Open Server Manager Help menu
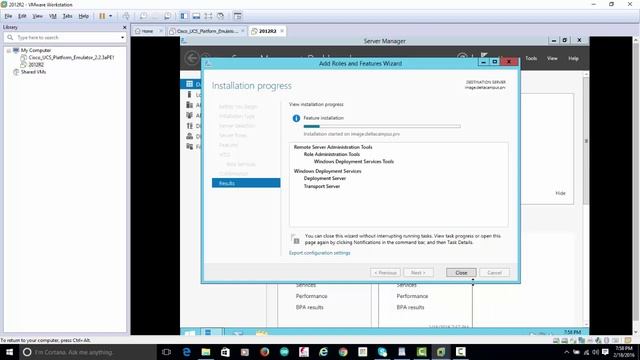The width and height of the screenshot is (640, 360). pyautogui.click(x=573, y=58)
